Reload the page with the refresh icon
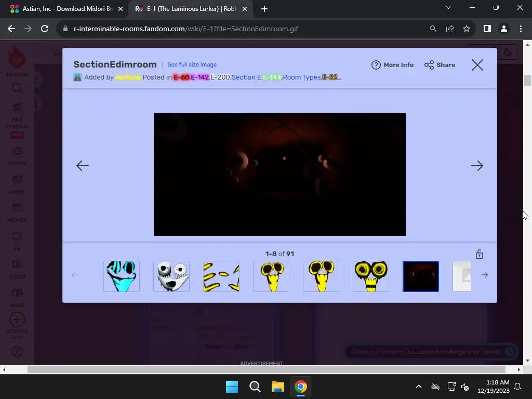 click(45, 29)
